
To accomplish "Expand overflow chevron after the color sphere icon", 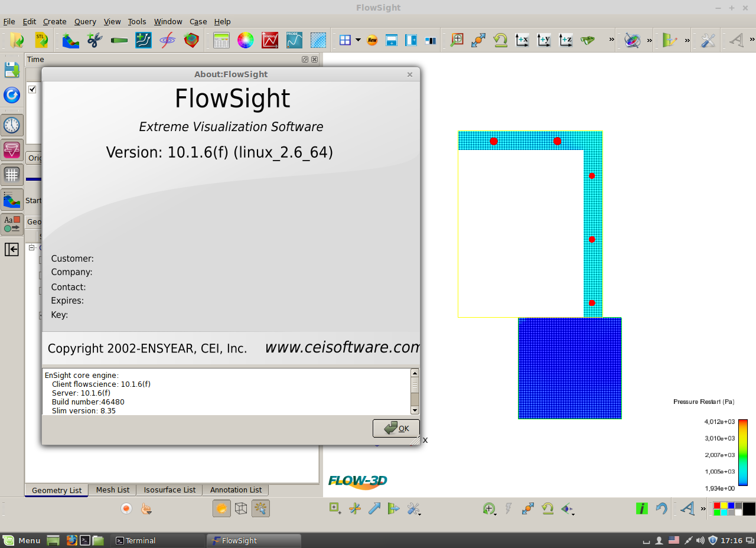I will [649, 40].
